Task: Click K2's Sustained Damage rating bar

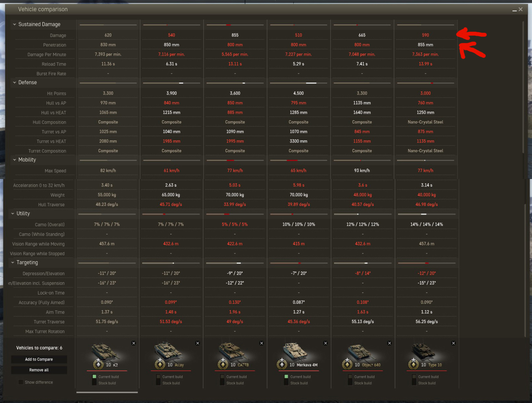Action: 108,25
